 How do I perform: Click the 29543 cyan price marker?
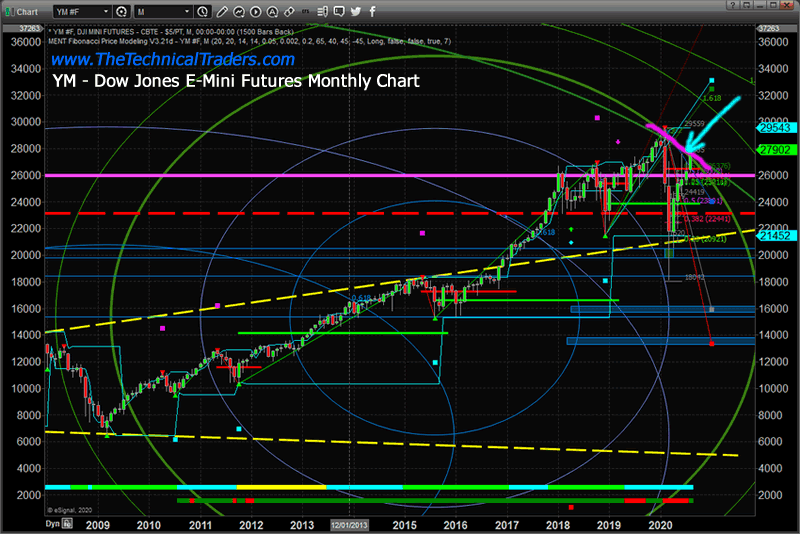tap(775, 128)
